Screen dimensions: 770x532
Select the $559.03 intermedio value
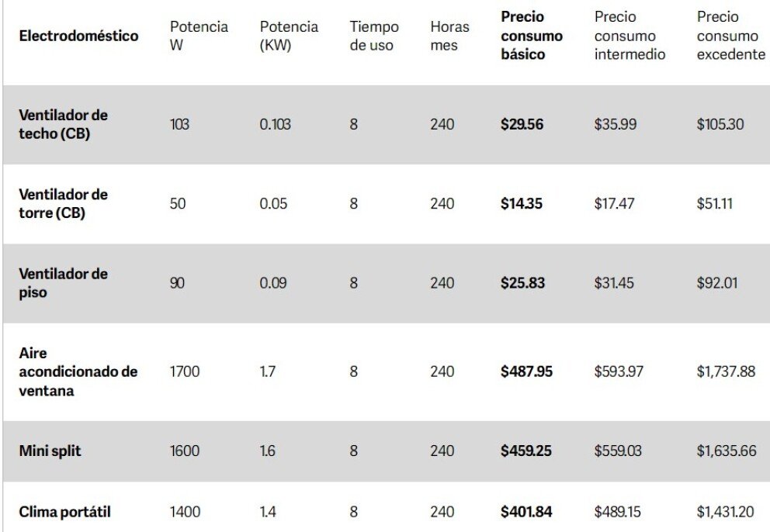(618, 451)
